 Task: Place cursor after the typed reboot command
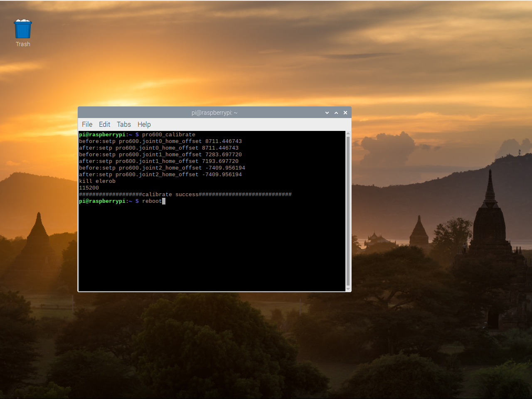point(165,201)
